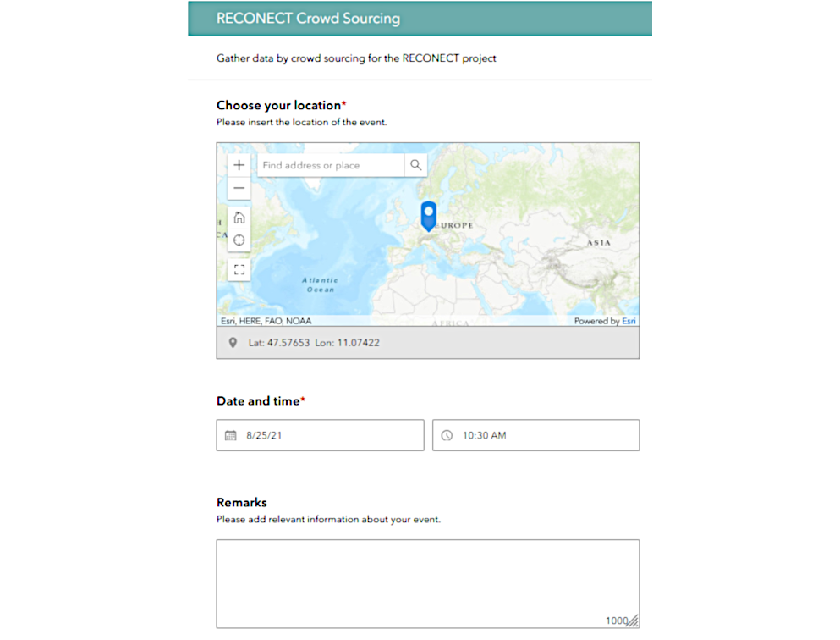Image resolution: width=840 pixels, height=640 pixels.
Task: Expand map to fullscreen
Action: [x=239, y=269]
